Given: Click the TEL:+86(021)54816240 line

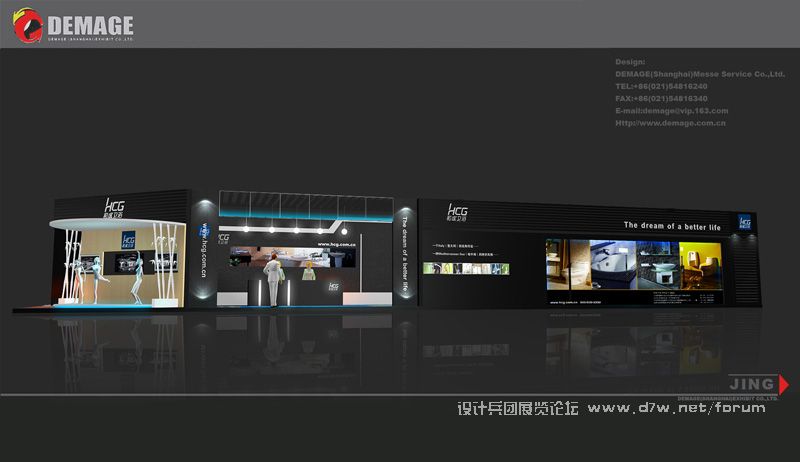Looking at the screenshot, I should click(661, 86).
